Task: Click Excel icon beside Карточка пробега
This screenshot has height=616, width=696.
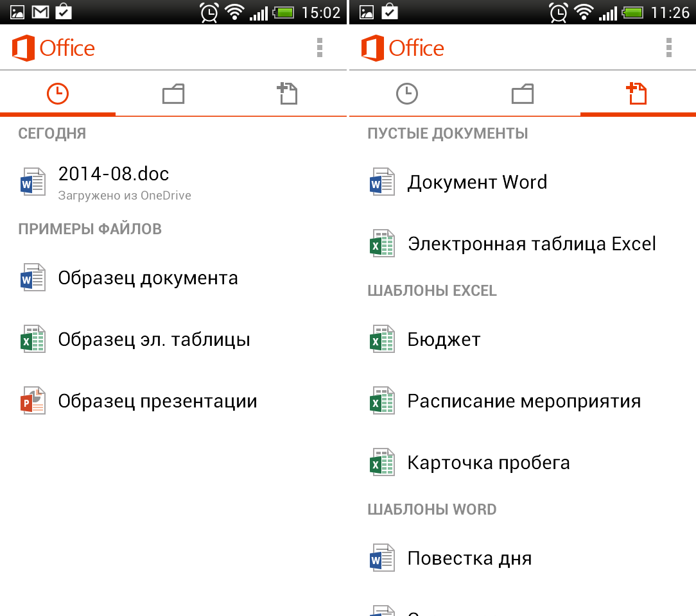Action: [382, 463]
